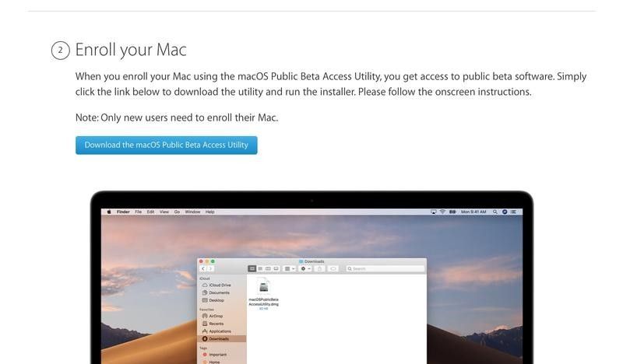Click the Share button in Finder toolbar
Image resolution: width=623 pixels, height=364 pixels.
(319, 269)
